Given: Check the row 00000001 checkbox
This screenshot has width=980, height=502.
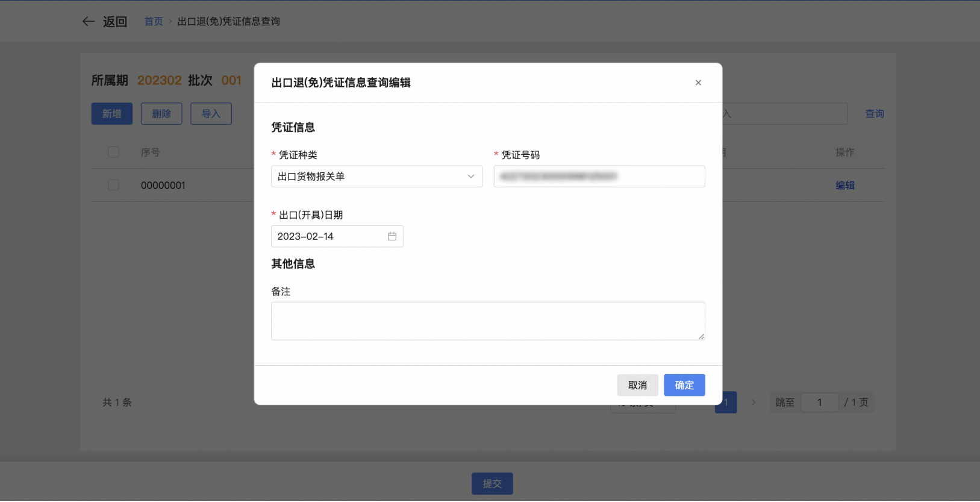Looking at the screenshot, I should pos(113,185).
